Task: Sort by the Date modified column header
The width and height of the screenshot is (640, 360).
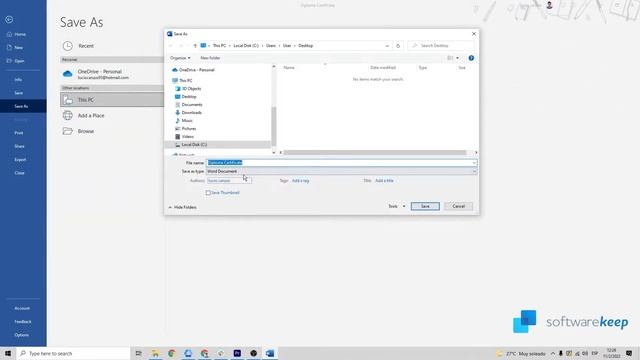Action: click(x=383, y=68)
